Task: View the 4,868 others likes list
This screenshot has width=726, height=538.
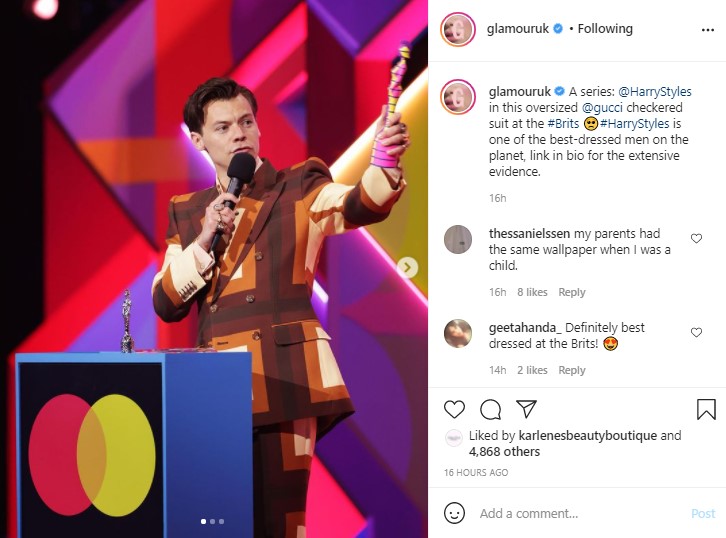Action: (504, 451)
